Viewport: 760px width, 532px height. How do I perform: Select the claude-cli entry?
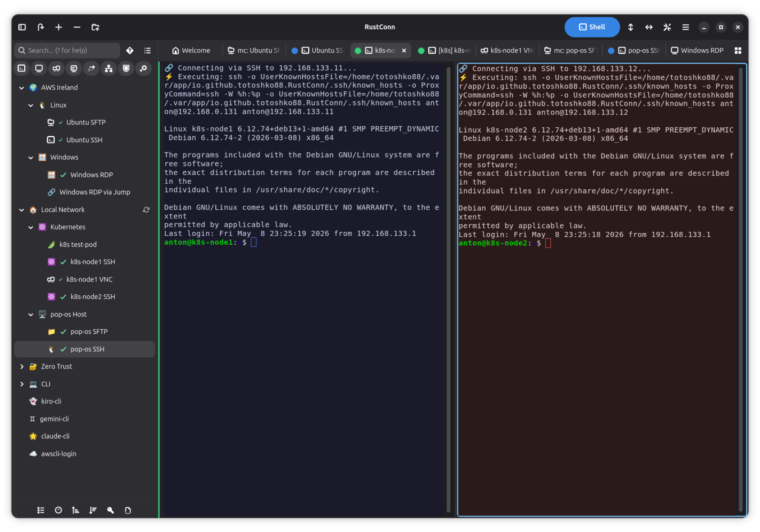click(x=84, y=436)
